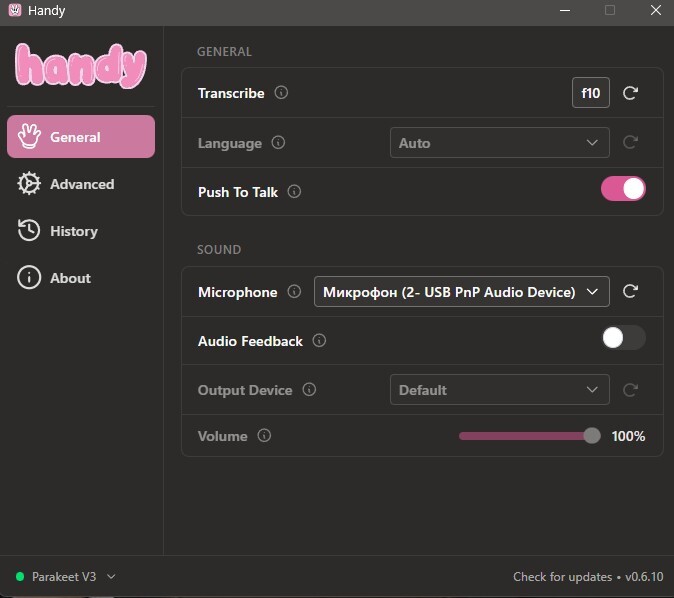Viewport: 674px width, 598px height.
Task: Open the Output Device Default dropdown
Action: tap(499, 390)
